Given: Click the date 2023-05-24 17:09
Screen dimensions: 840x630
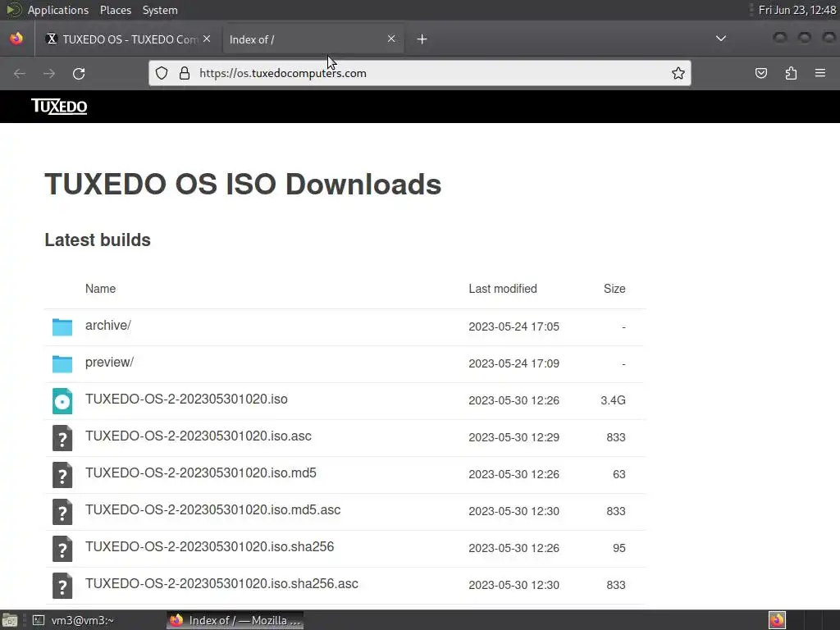Looking at the screenshot, I should pyautogui.click(x=514, y=363).
